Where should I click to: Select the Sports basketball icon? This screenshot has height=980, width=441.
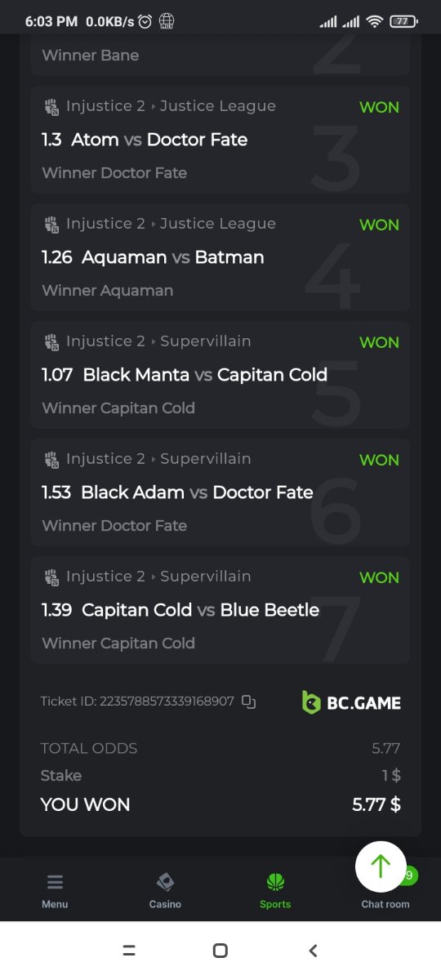tap(275, 882)
